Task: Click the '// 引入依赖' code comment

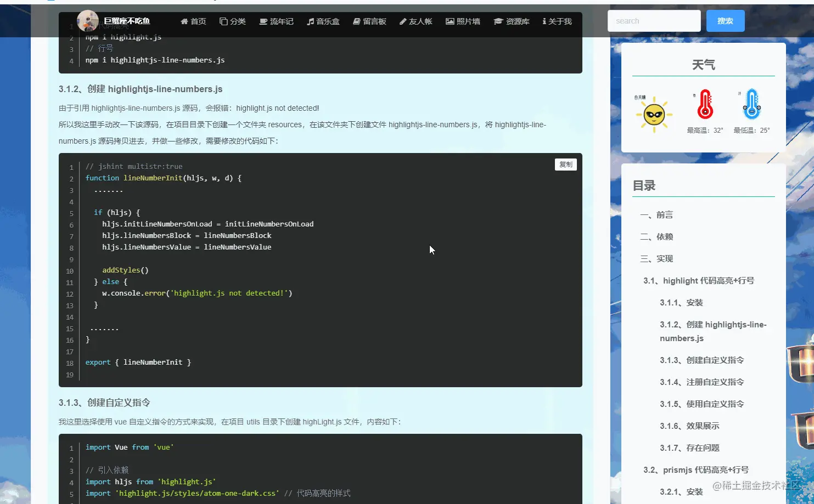Action: pyautogui.click(x=107, y=471)
